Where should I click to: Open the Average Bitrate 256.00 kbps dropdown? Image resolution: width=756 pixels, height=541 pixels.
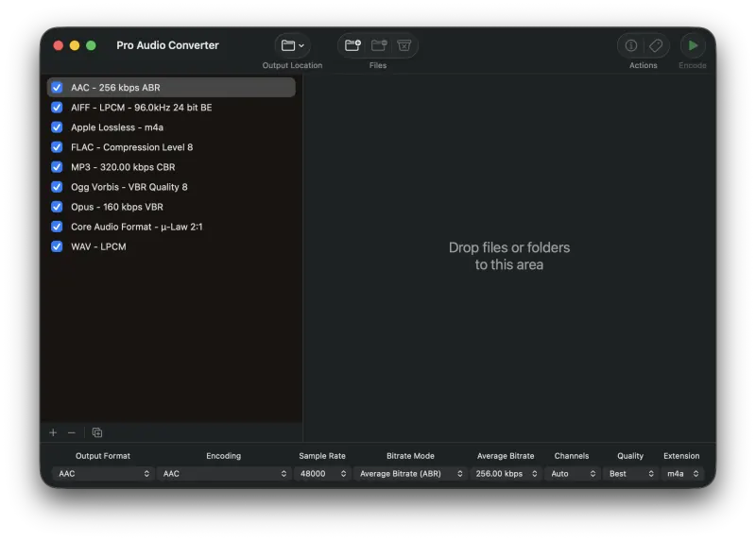click(x=506, y=474)
